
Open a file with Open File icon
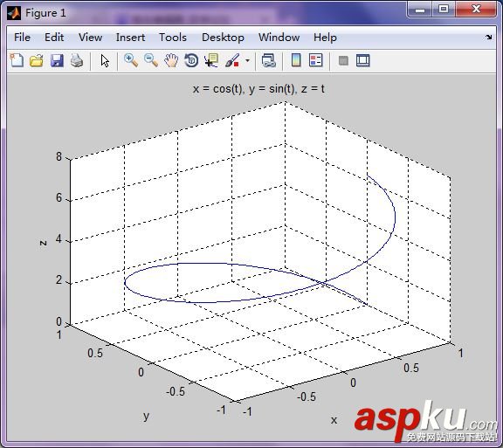[37, 60]
